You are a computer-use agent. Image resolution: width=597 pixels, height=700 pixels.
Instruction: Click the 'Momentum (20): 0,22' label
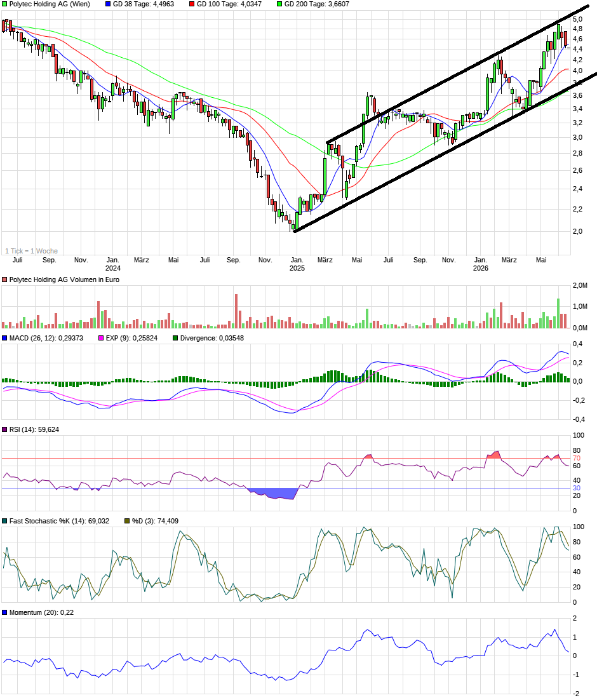click(41, 612)
